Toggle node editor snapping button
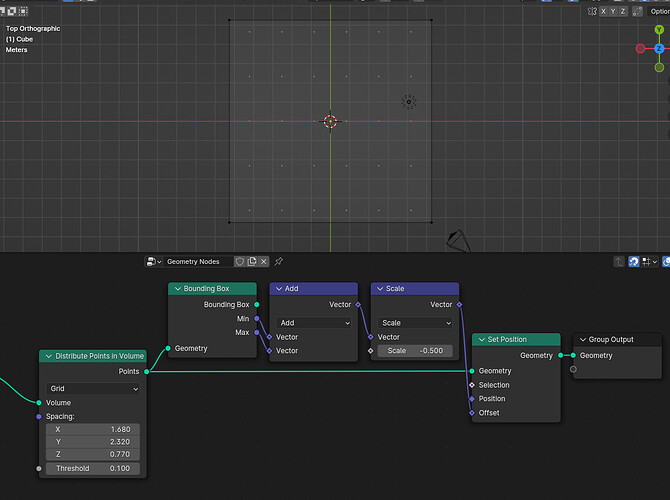 [634, 262]
